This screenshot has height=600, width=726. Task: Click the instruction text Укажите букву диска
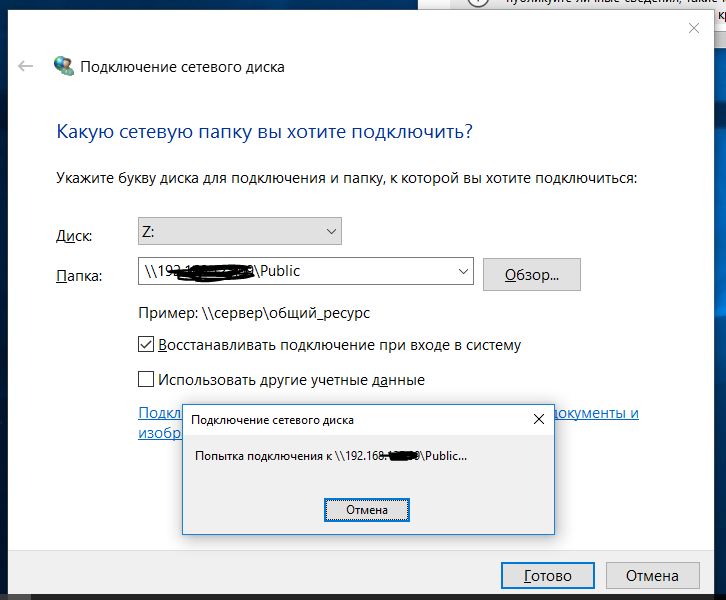click(346, 178)
